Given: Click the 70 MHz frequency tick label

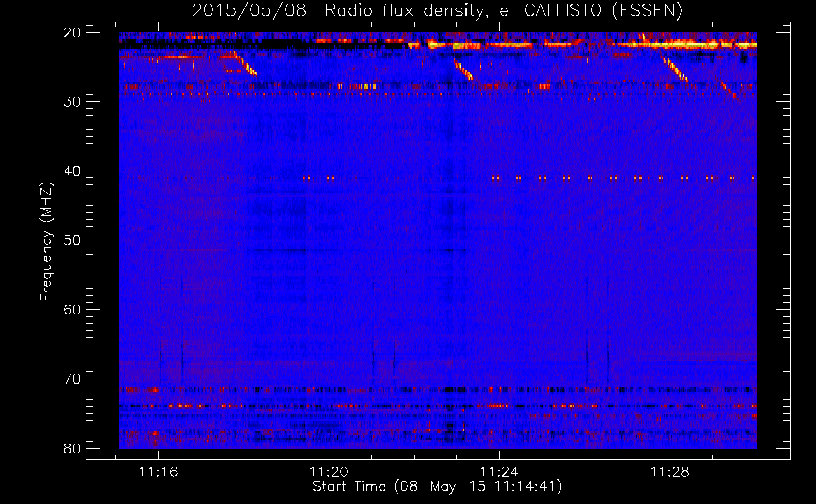Looking at the screenshot, I should pyautogui.click(x=72, y=379).
